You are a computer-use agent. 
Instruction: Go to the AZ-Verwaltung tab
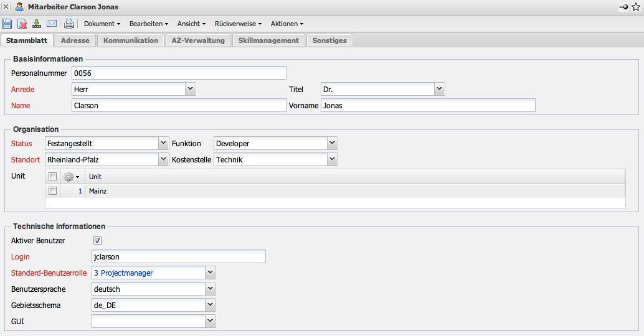pos(198,40)
